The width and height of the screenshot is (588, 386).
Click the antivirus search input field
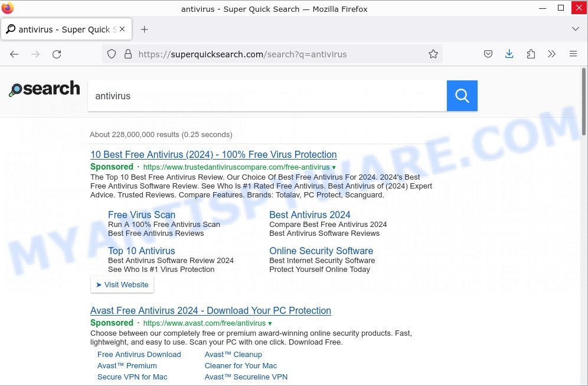267,96
